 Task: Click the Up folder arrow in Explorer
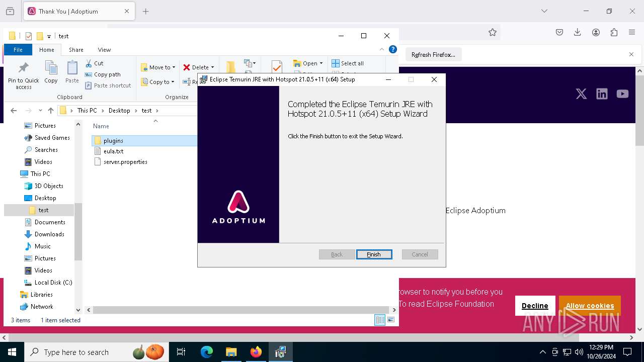pos(51,111)
